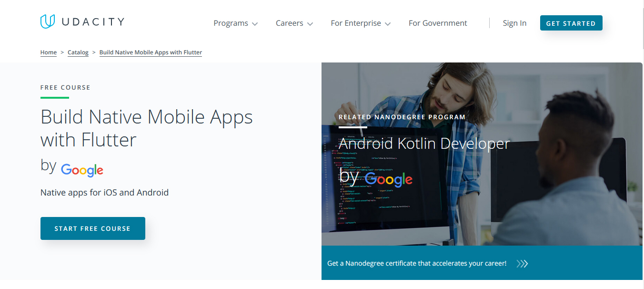Click Native apps for iOS and Android text
This screenshot has height=289, width=644.
[105, 193]
